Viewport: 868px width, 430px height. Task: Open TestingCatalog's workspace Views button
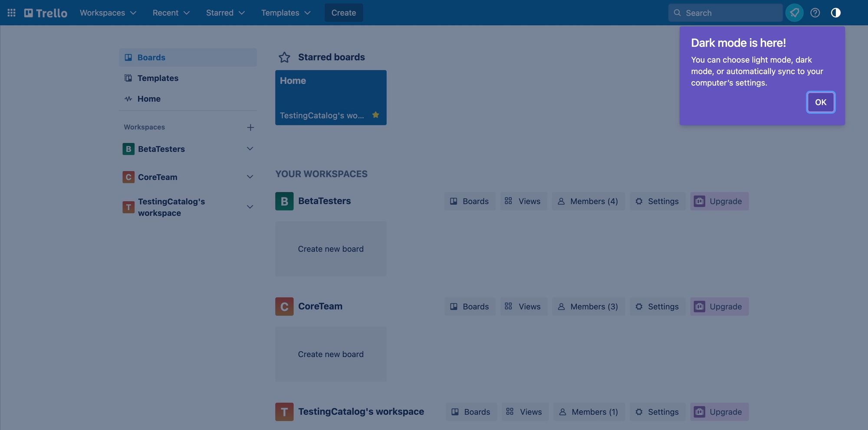(x=525, y=412)
